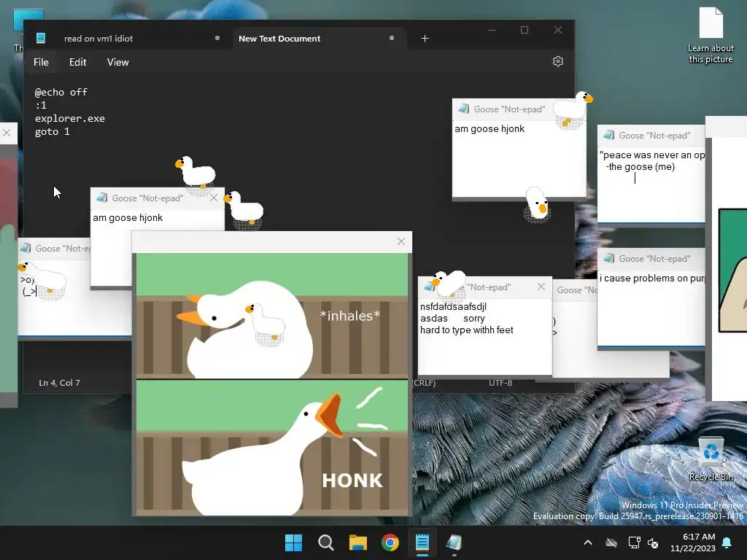Click 'UTF-8' encoding in Notepad status bar

click(x=500, y=383)
